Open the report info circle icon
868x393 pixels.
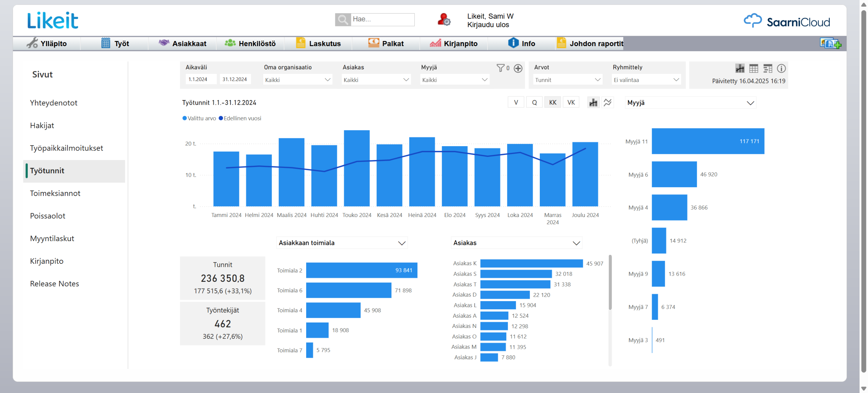(x=781, y=68)
